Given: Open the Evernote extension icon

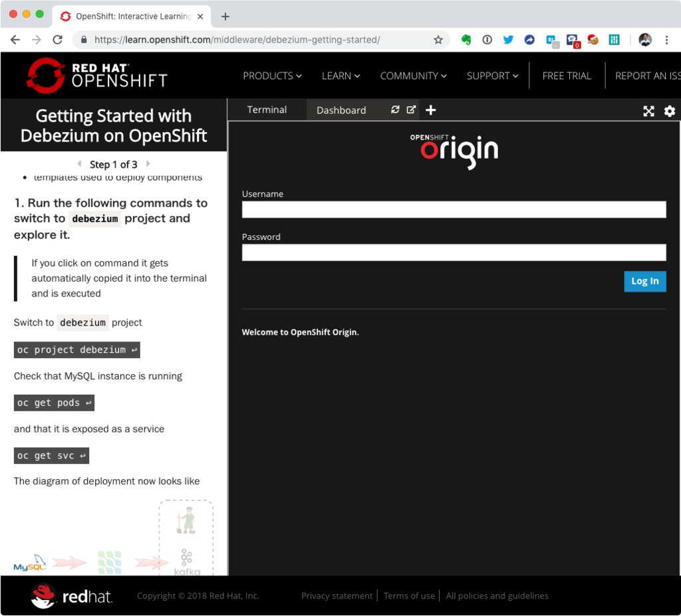Looking at the screenshot, I should 466,40.
